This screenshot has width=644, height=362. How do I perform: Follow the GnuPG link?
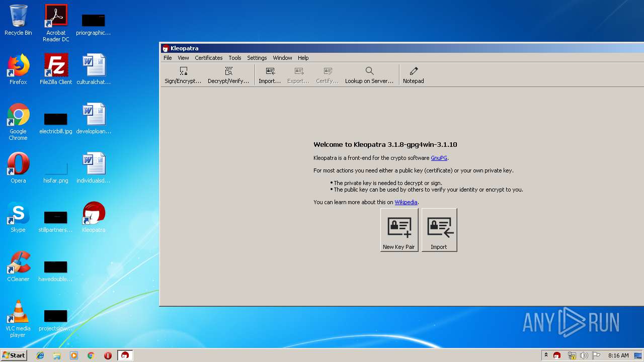[439, 158]
